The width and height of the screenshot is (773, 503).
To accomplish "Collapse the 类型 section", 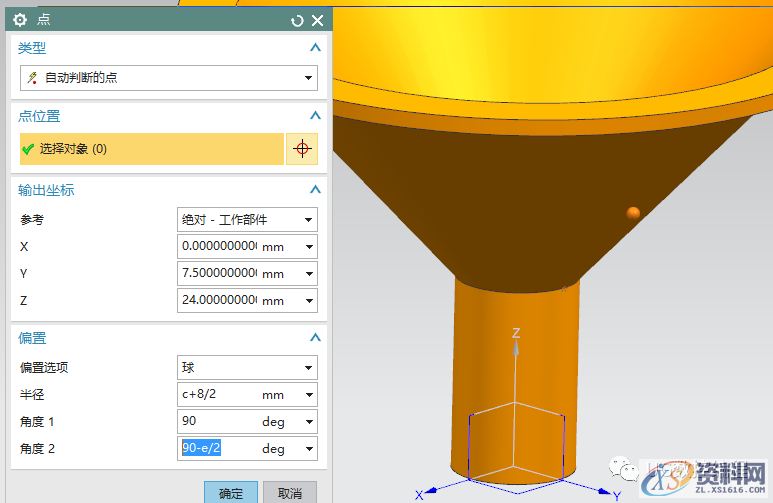I will coord(315,47).
